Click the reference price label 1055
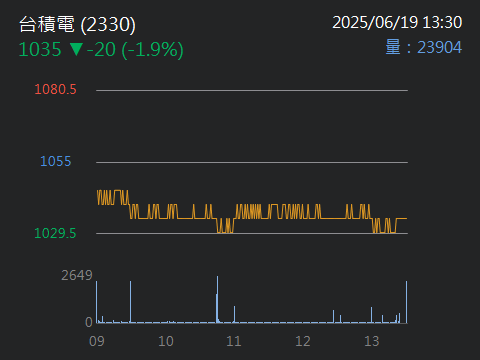 click(56, 161)
